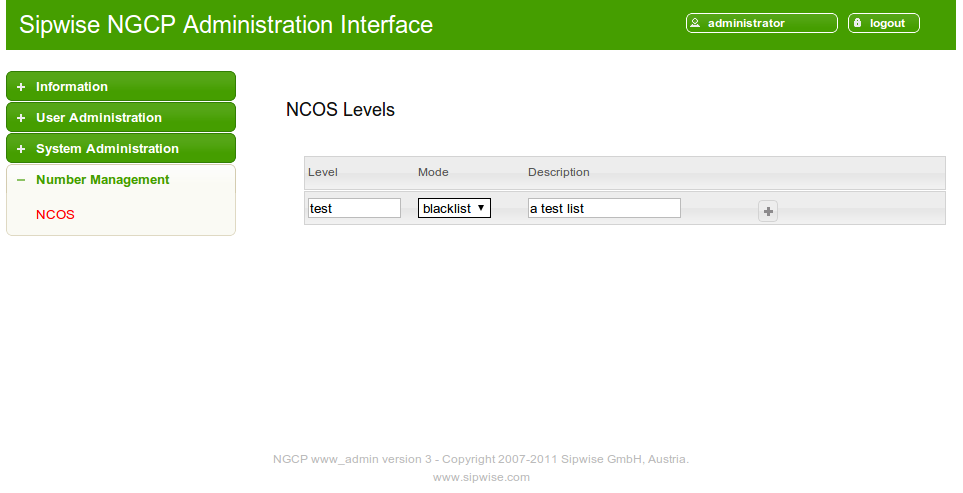Click the administrator account button
The image size is (963, 493).
tap(762, 23)
